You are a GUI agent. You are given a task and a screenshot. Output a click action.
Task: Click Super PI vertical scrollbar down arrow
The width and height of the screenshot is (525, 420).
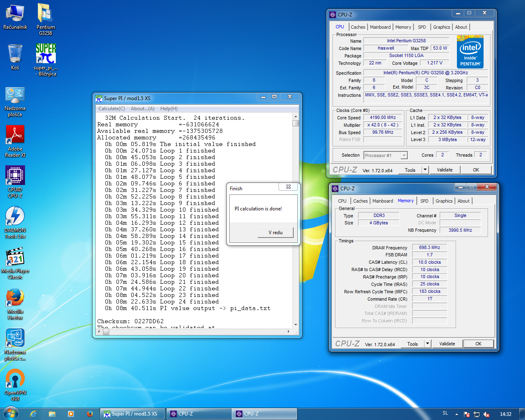tap(295, 324)
